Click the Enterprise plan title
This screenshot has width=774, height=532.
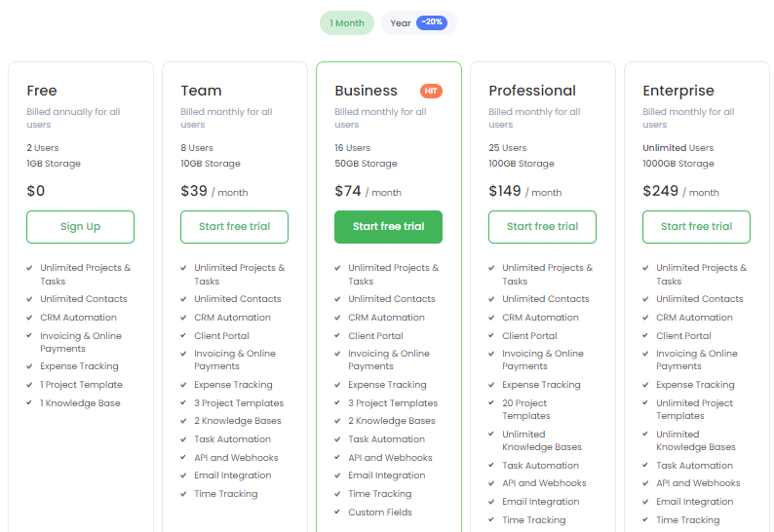pos(678,91)
